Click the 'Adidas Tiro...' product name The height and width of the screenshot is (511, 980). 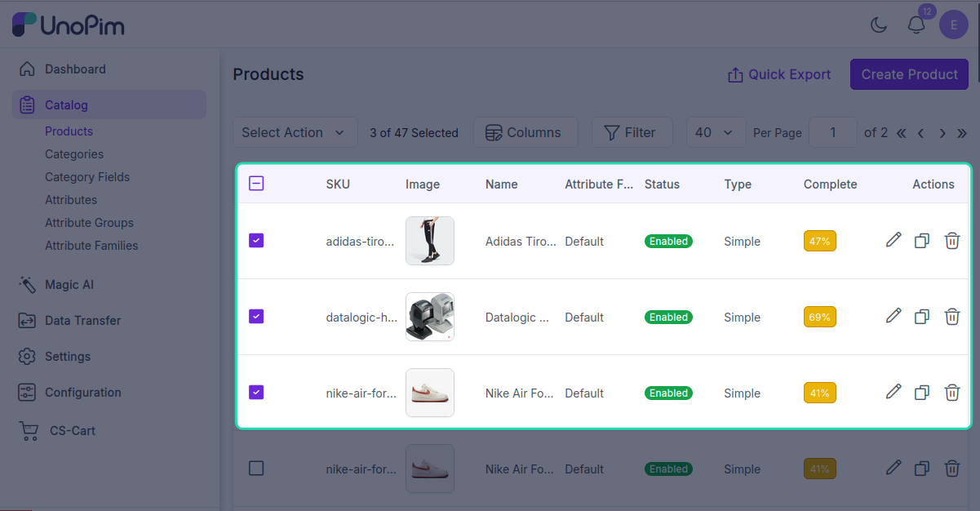tap(521, 242)
